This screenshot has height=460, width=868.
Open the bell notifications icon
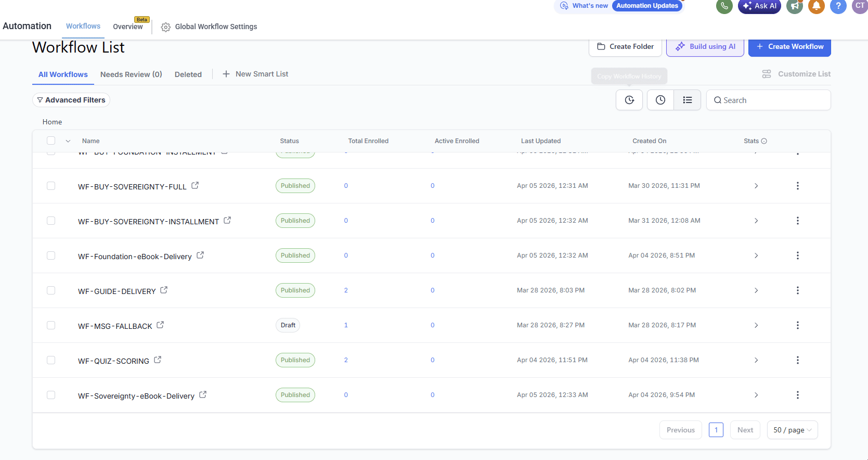point(817,6)
